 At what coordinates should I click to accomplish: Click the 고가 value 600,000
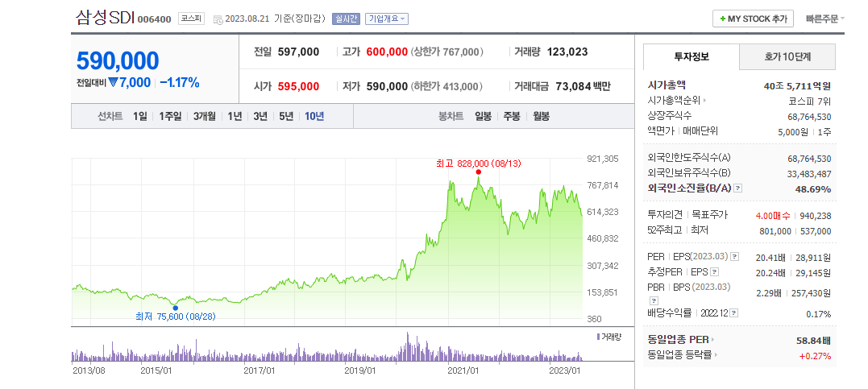[x=387, y=52]
